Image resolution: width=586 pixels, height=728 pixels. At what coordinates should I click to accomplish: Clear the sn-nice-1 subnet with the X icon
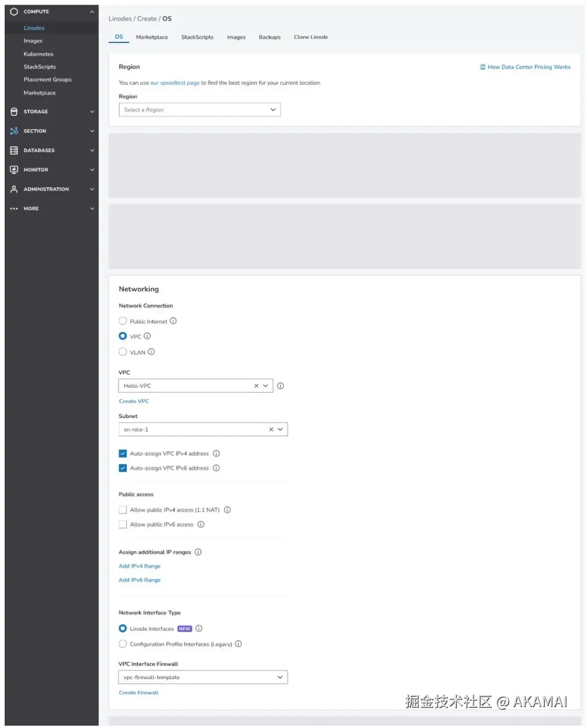[x=271, y=429]
